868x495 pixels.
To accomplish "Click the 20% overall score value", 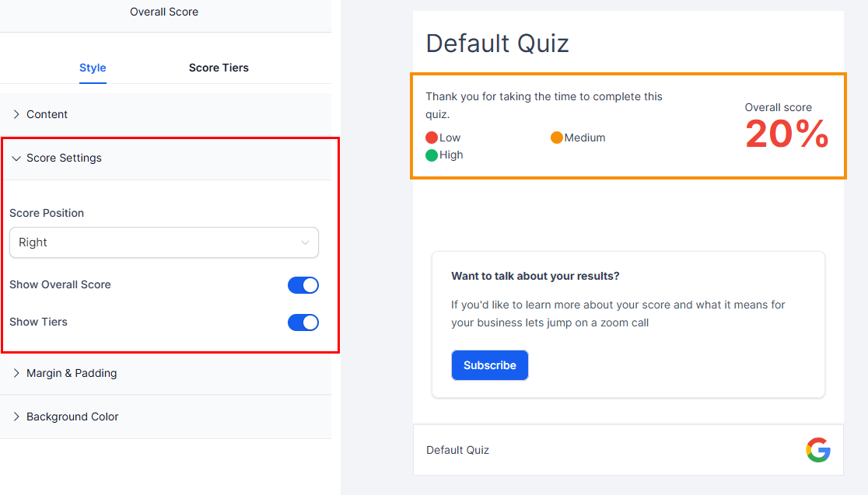I will click(786, 134).
